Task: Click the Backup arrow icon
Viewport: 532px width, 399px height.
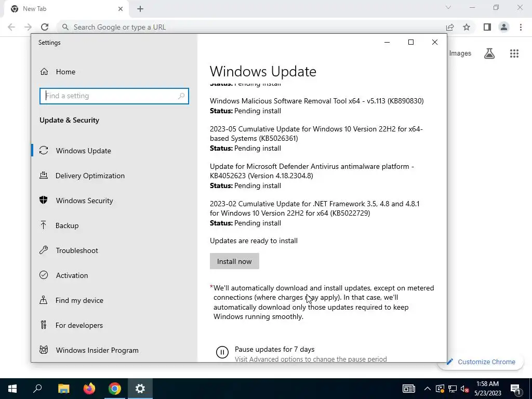Action: [44, 225]
